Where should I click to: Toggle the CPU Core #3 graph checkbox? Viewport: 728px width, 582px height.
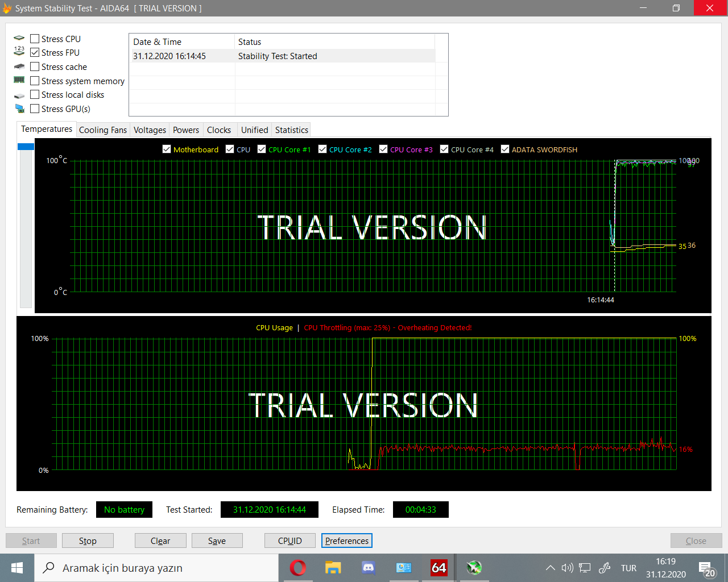pyautogui.click(x=383, y=149)
